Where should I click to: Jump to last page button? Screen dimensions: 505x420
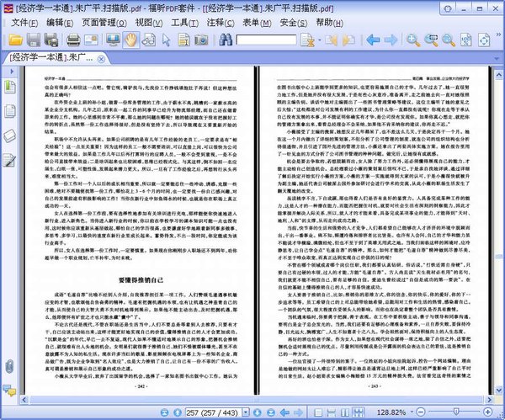271,412
